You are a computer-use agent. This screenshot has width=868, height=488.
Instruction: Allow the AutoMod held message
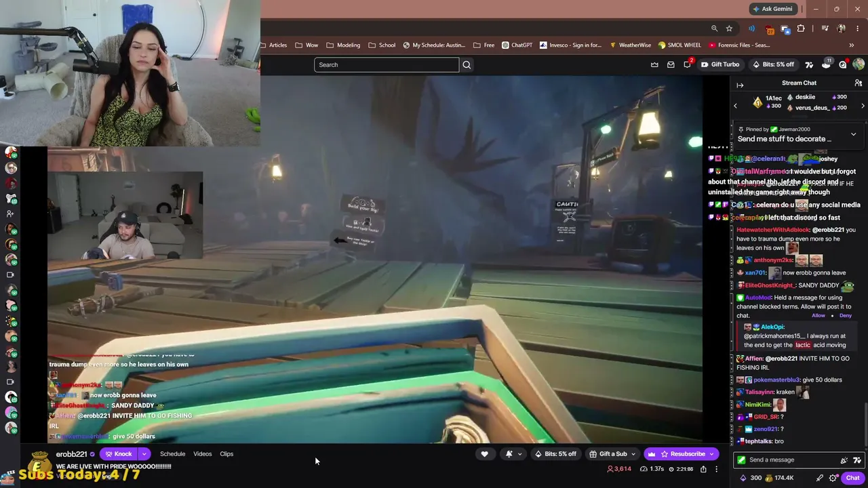point(818,315)
